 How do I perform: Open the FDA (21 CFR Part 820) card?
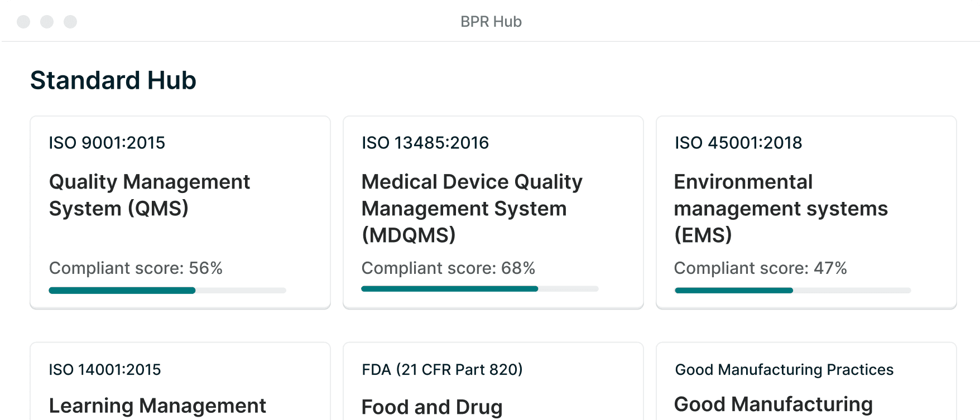pos(493,382)
